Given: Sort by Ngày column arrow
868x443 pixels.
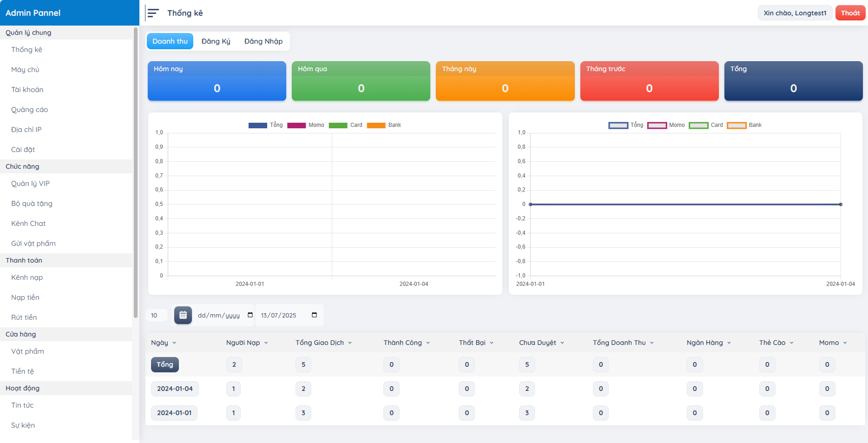Looking at the screenshot, I should coord(174,343).
